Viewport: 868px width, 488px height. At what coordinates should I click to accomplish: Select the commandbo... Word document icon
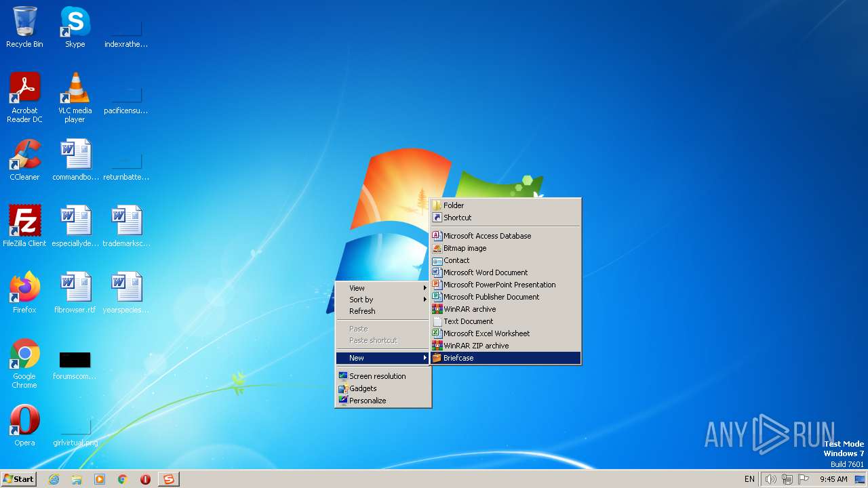[x=75, y=160]
